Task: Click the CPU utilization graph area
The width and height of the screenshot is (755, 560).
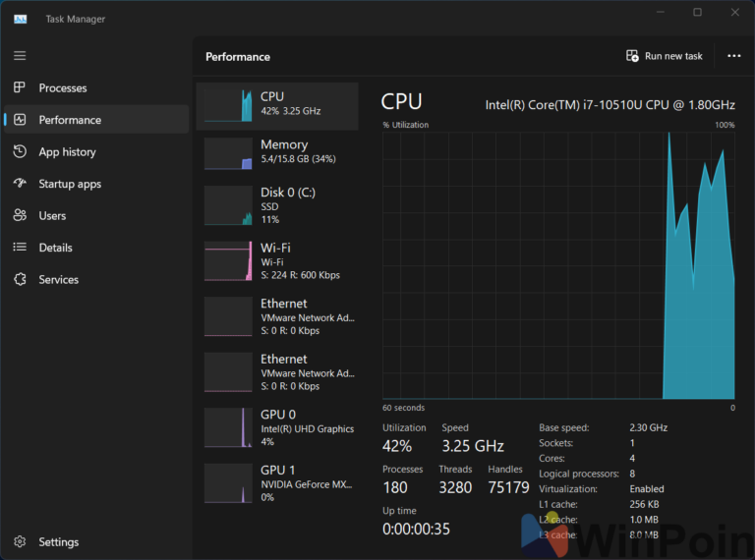Action: click(558, 265)
